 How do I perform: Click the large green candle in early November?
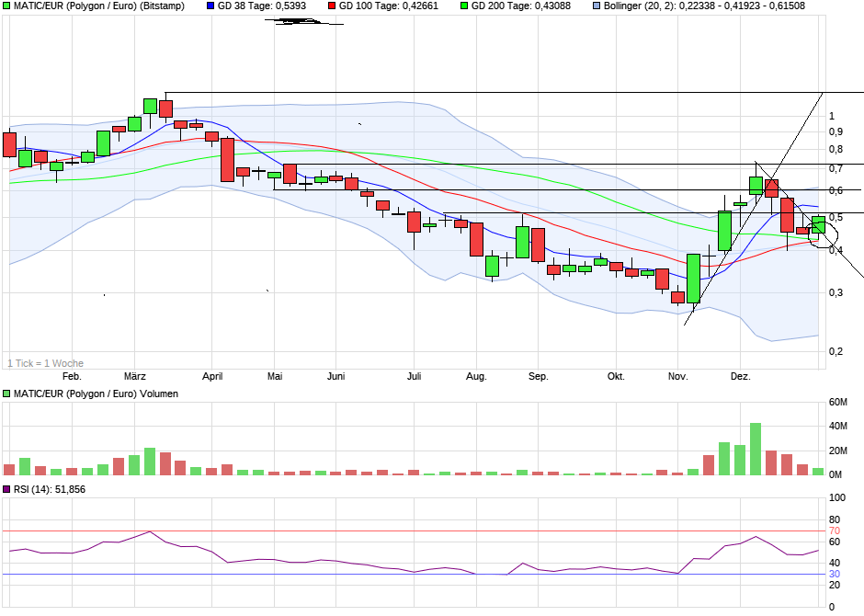click(693, 279)
